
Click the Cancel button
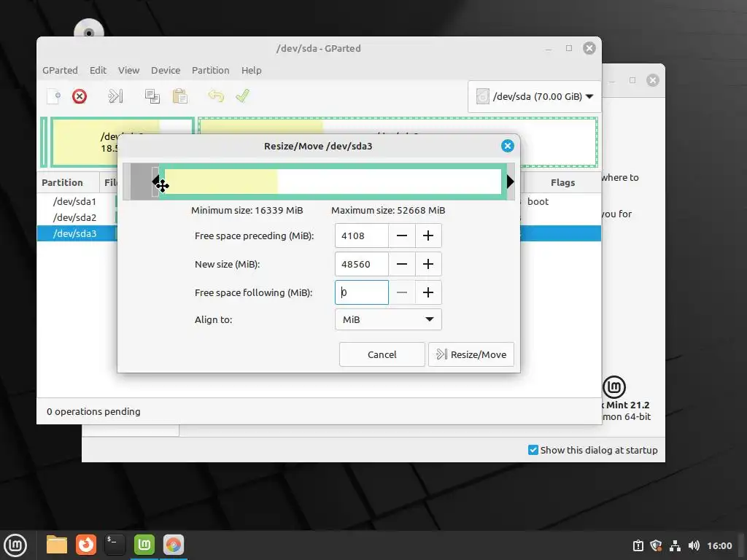(x=382, y=354)
